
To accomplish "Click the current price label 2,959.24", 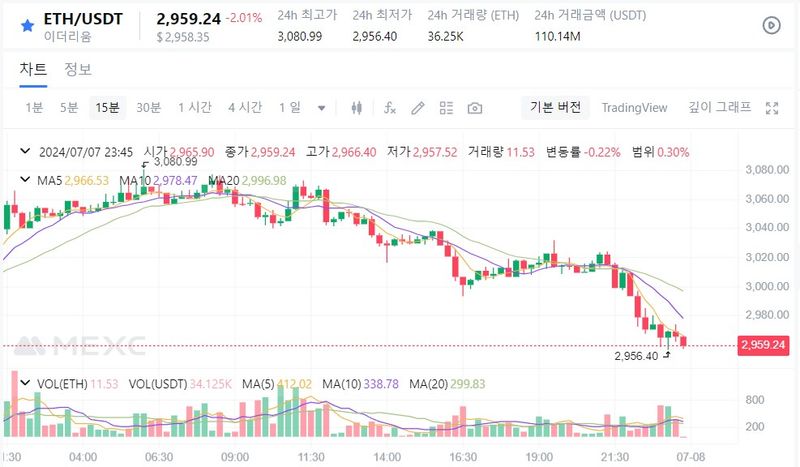I will point(763,345).
